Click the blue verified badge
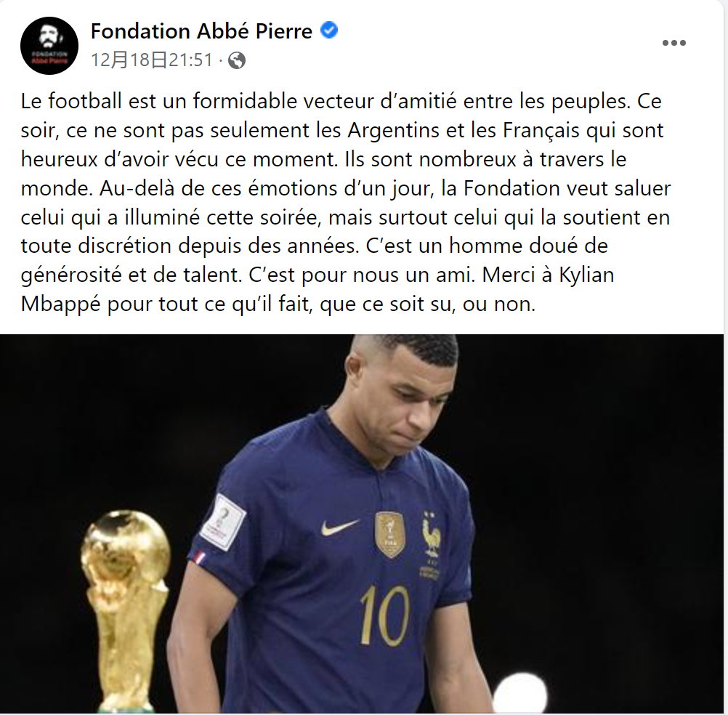The image size is (728, 715). coord(329,31)
